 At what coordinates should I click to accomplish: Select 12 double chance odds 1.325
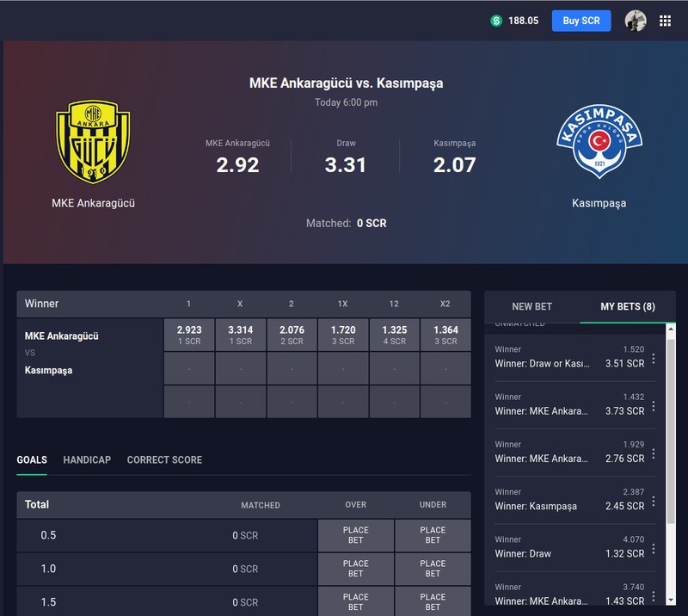point(395,335)
